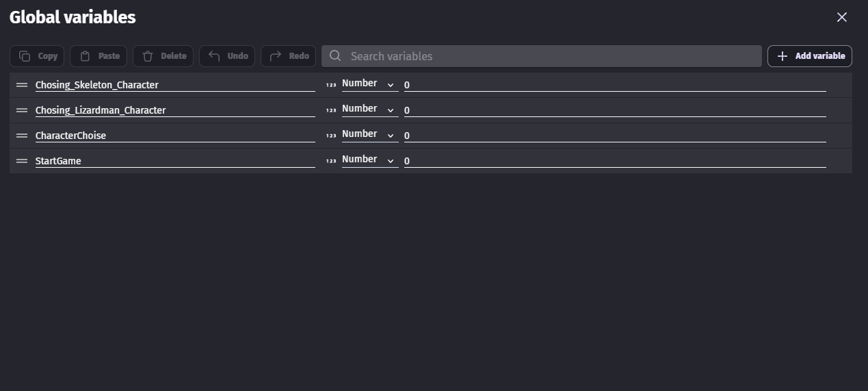The image size is (868, 391).
Task: Expand the CharacterChoise type dropdown
Action: (369, 135)
